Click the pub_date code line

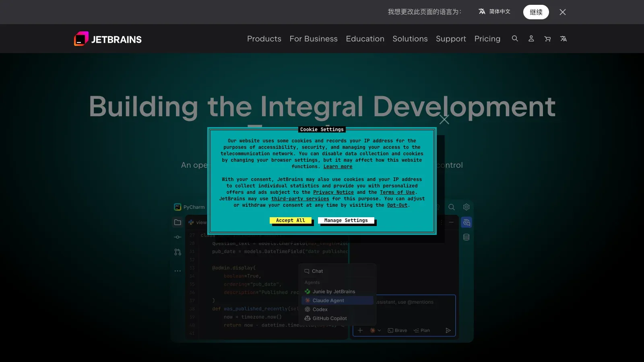(x=280, y=251)
